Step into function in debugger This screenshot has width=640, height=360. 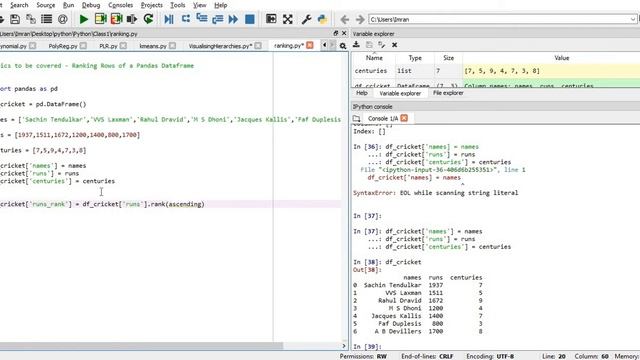tap(202, 19)
